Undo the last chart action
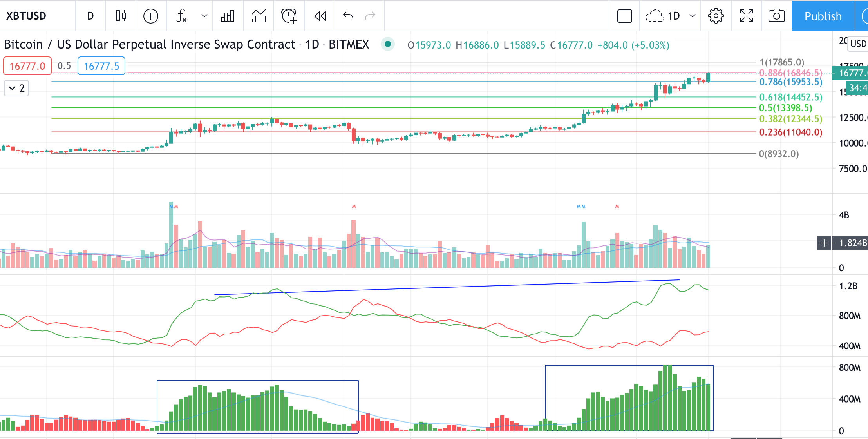Image resolution: width=868 pixels, height=439 pixels. [348, 16]
